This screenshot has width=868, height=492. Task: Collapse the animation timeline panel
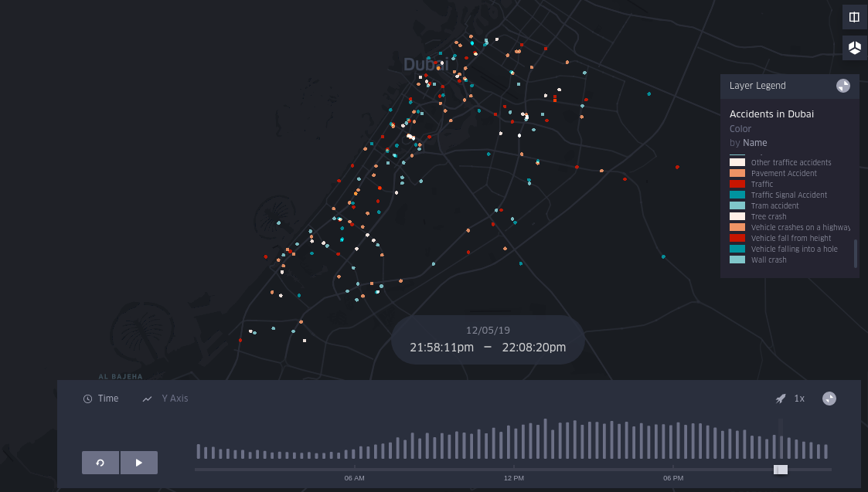[x=829, y=398]
